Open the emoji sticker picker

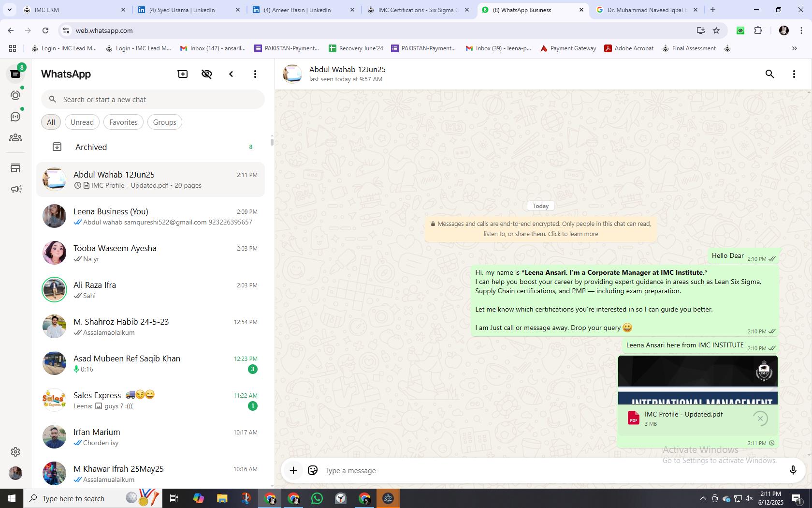[313, 470]
